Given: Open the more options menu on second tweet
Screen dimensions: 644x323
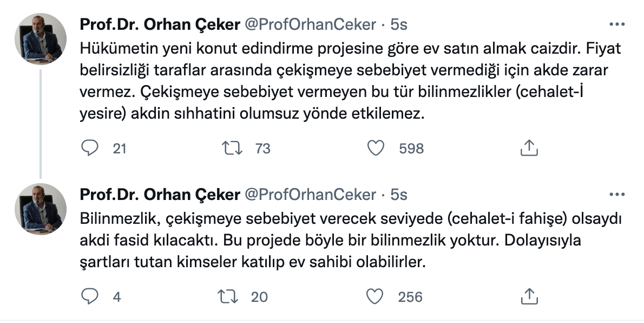Looking at the screenshot, I should (617, 194).
